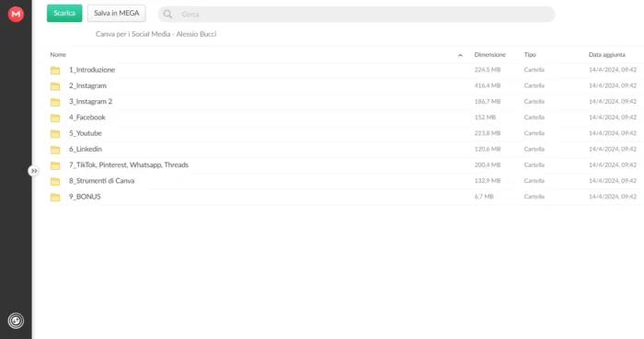
Task: Sort files by Dimensione column
Action: pos(490,54)
